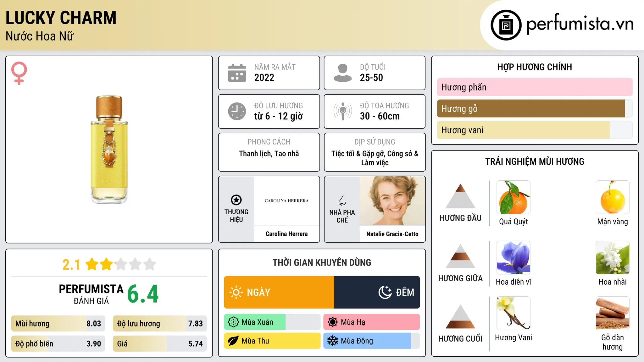Click the Mận vàng yellow plum note image
This screenshot has width=644, height=362.
[x=613, y=197]
